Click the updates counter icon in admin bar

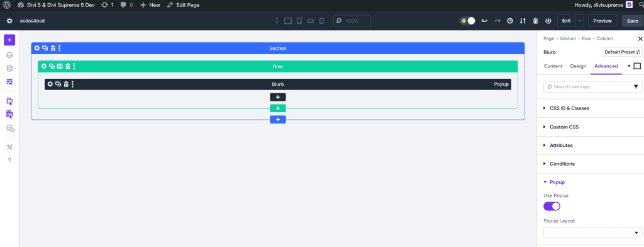click(108, 5)
